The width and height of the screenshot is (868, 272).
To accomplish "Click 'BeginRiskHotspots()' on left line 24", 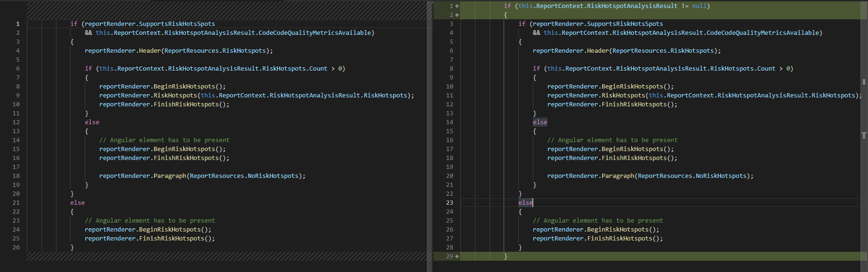I will (173, 230).
